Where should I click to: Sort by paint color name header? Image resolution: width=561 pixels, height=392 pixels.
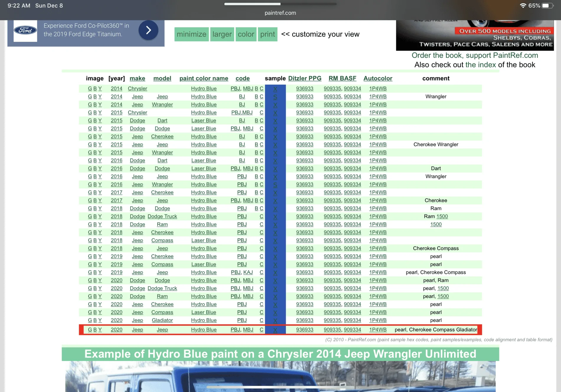tap(204, 78)
